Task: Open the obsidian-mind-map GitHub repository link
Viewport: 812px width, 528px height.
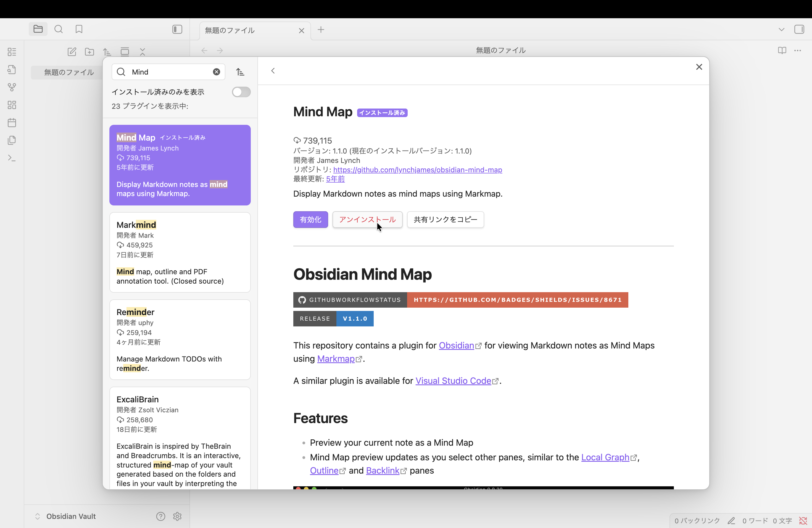Action: click(418, 170)
